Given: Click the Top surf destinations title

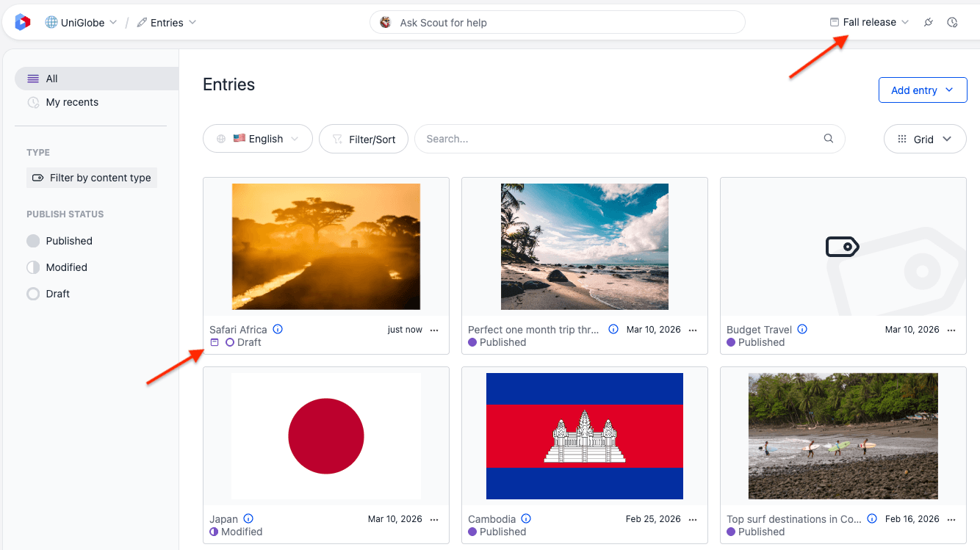Looking at the screenshot, I should [794, 519].
